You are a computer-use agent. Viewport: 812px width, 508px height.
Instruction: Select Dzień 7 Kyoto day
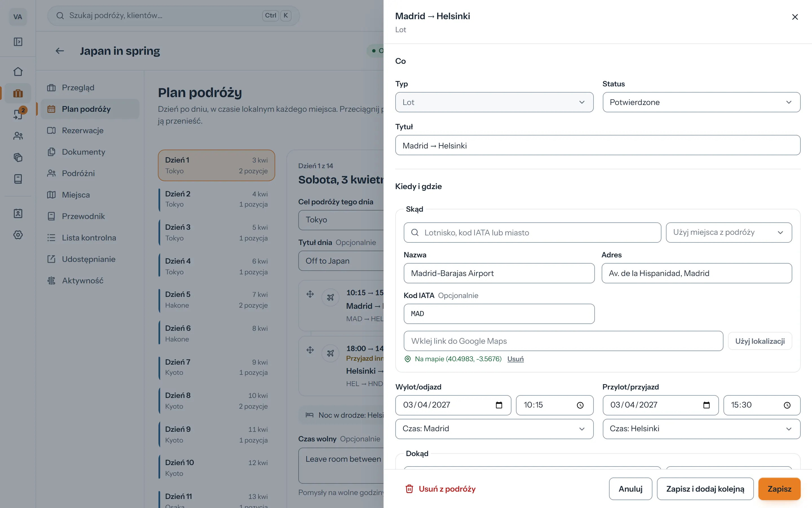click(x=217, y=367)
